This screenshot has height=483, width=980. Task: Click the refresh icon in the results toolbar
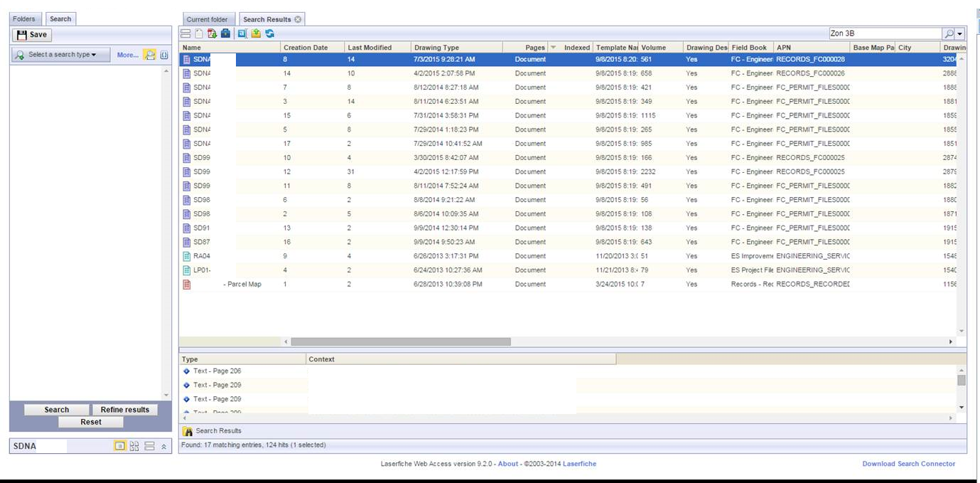click(x=270, y=33)
